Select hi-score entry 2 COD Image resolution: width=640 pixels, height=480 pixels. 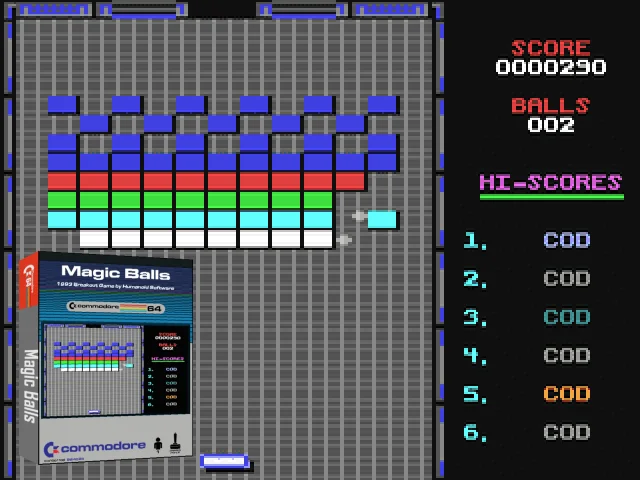pos(527,279)
